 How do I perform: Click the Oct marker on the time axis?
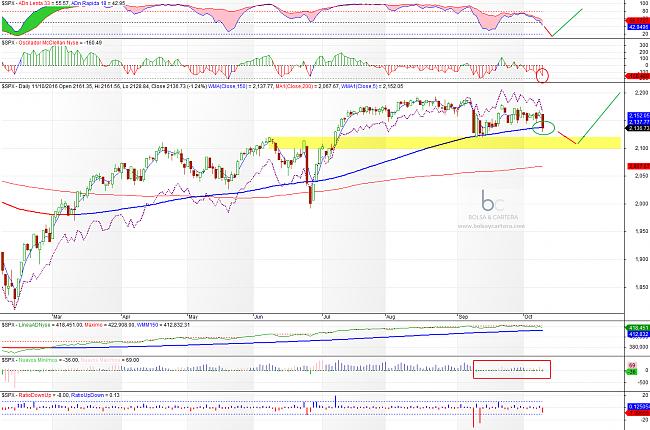tap(530, 312)
